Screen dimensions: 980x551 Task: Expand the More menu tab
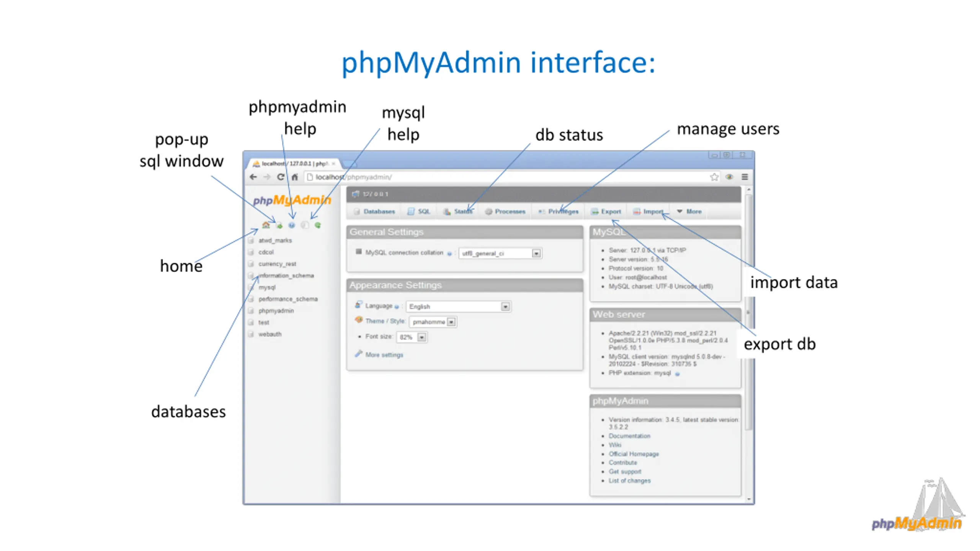689,211
